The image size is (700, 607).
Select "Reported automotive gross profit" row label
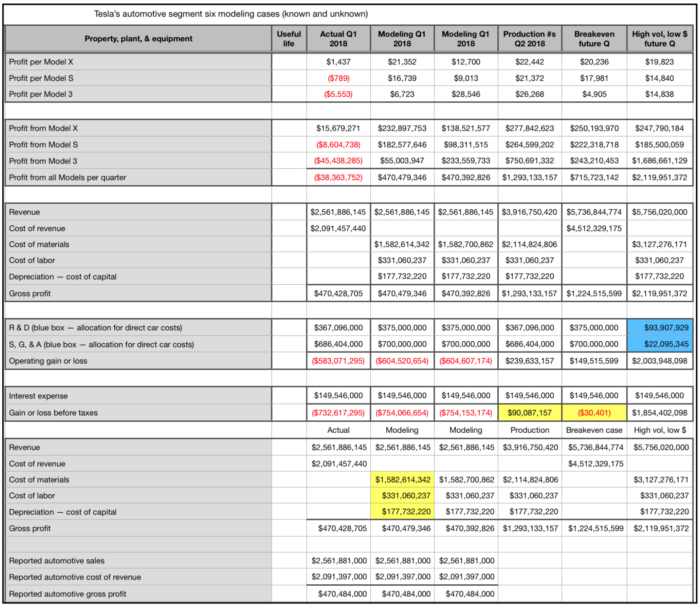(138, 594)
